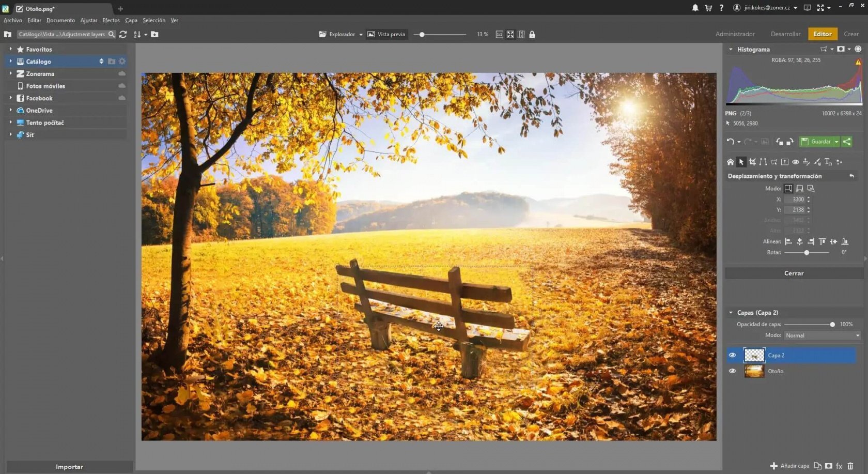Viewport: 868px width, 474px height.
Task: Select the Text tool
Action: pos(828,162)
